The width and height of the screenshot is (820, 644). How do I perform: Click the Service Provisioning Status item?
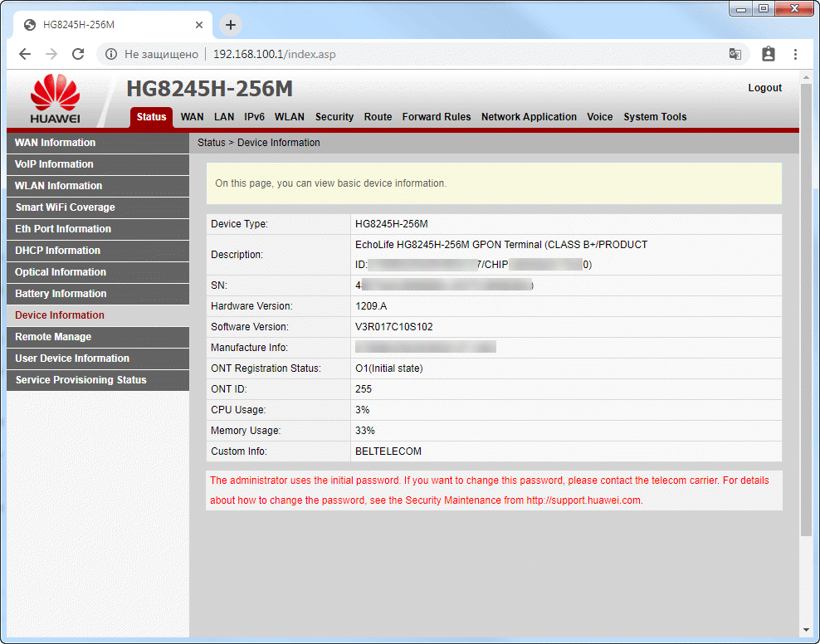point(81,380)
